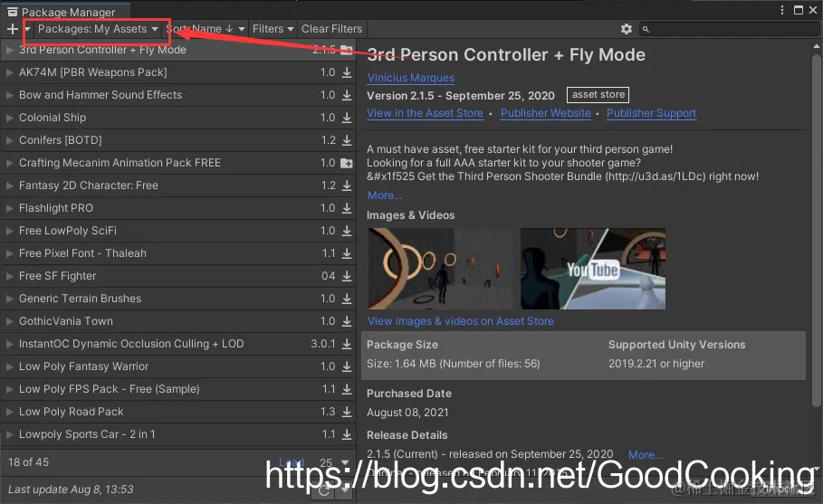Download Conifers [BOTD] package
The image size is (823, 504).
(347, 140)
